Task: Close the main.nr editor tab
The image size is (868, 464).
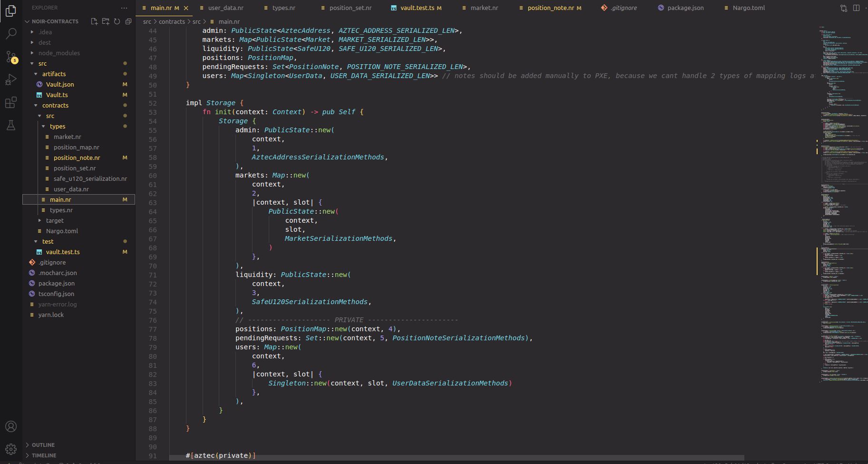Action: [x=186, y=8]
